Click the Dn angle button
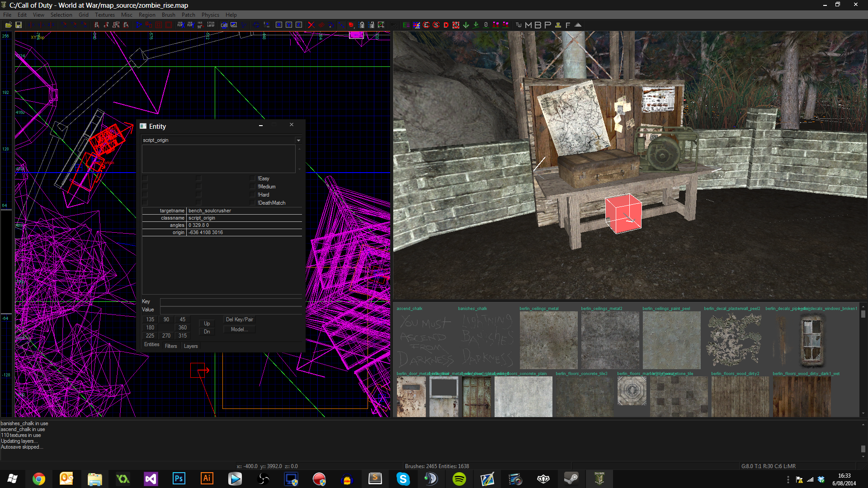The width and height of the screenshot is (868, 488). 207,332
